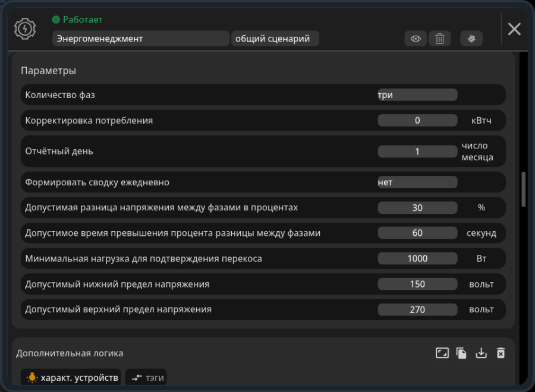Open the Количество фаз dropdown set to три
535x392 pixels.
[417, 95]
